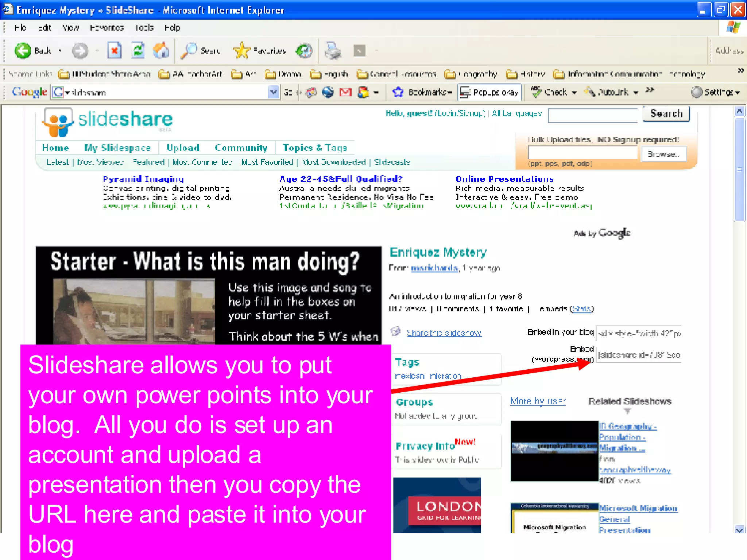Viewport: 747px width, 560px height.
Task: Open the My Slidespace tab
Action: 117,148
